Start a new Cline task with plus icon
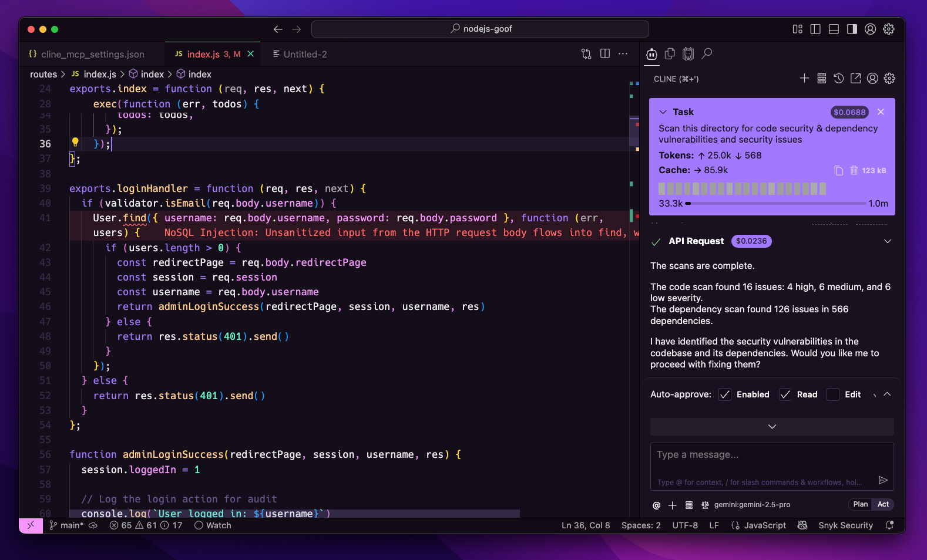 (804, 79)
